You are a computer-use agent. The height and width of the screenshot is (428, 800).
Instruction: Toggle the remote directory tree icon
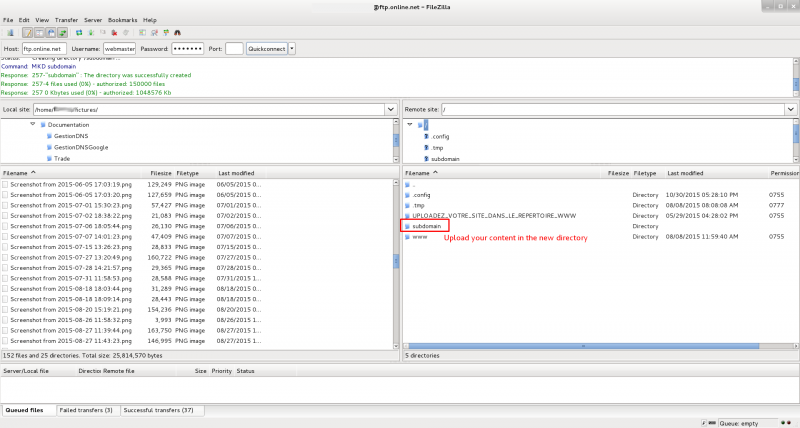(x=50, y=32)
